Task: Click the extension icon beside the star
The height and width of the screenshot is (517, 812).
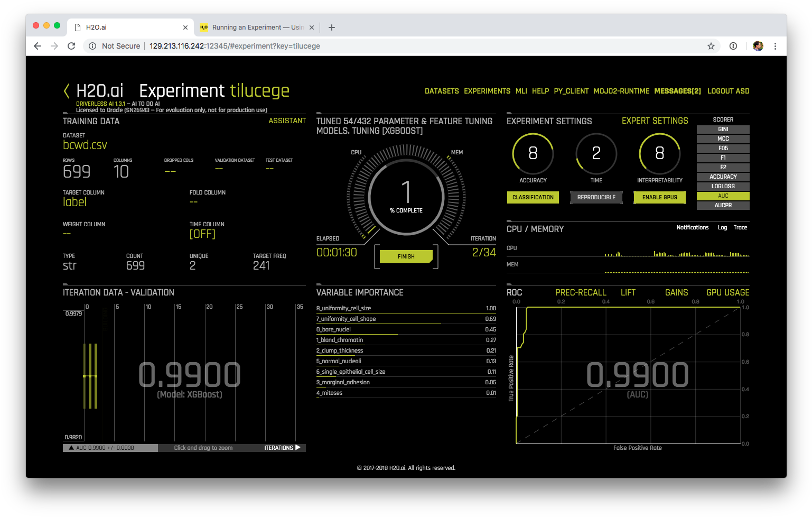Action: click(x=733, y=46)
